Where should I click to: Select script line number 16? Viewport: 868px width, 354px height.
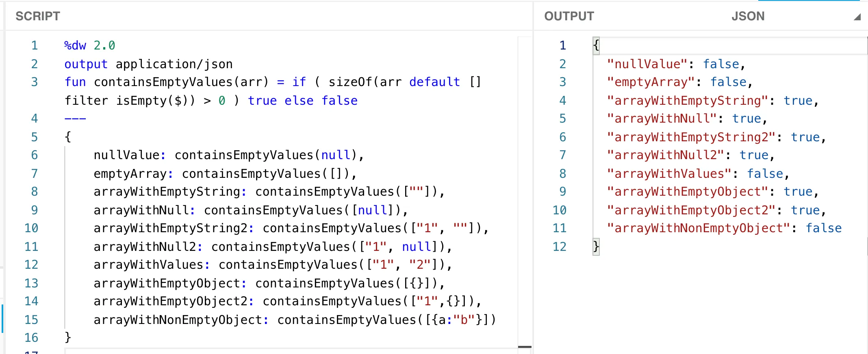[x=31, y=338]
